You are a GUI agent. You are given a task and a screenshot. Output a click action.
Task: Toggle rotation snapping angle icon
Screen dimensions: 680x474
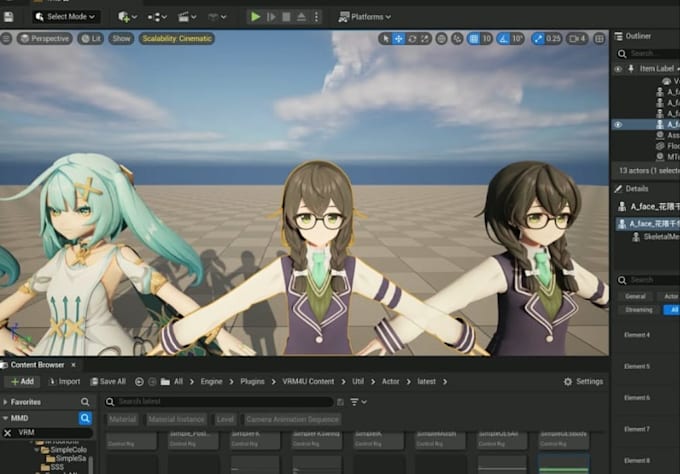(x=503, y=39)
